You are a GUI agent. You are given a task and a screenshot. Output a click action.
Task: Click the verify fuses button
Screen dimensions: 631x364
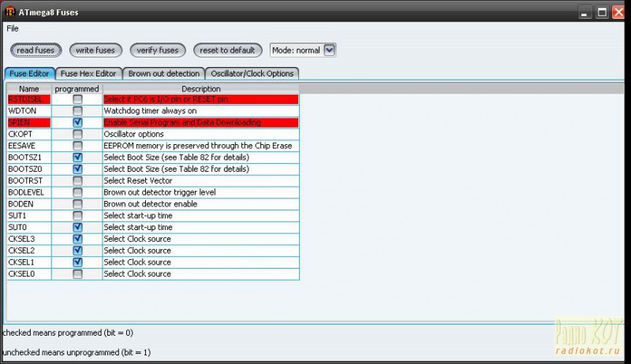(157, 50)
